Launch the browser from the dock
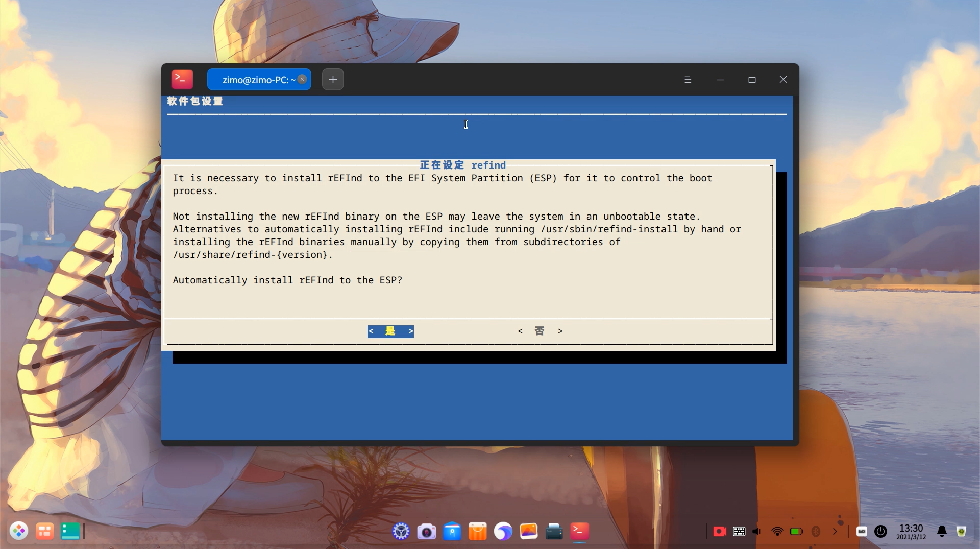 pos(503,531)
